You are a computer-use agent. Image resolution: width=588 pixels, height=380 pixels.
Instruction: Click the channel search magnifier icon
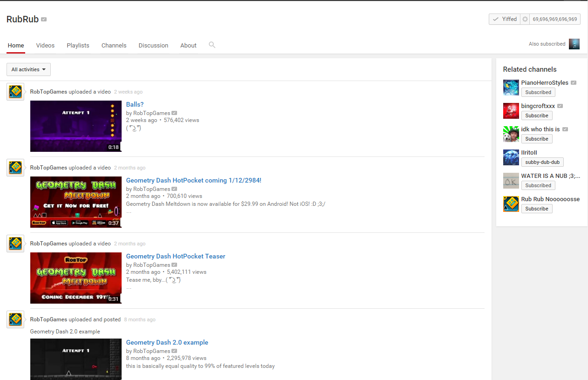212,45
